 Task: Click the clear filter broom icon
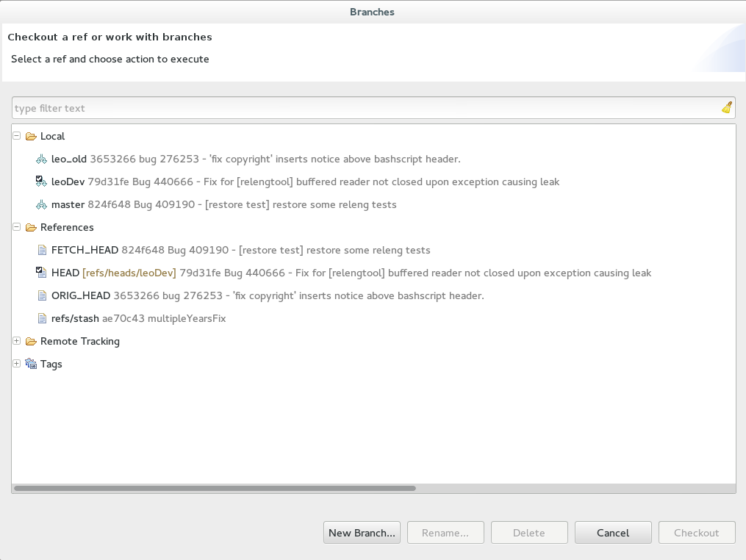point(726,108)
